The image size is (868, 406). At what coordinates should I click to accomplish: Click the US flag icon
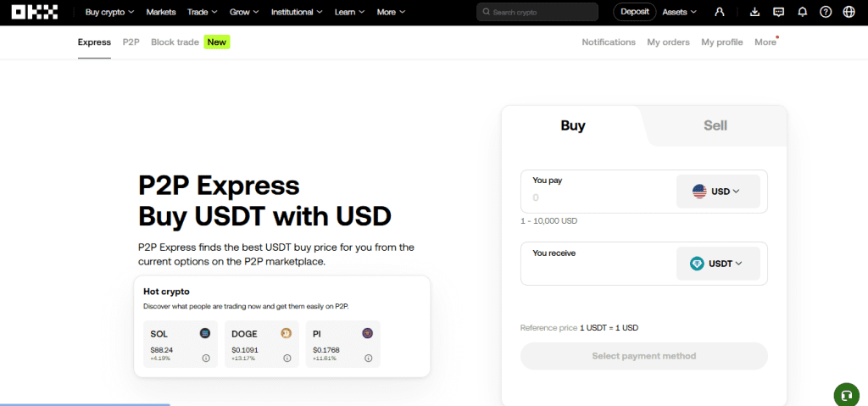[x=699, y=192]
